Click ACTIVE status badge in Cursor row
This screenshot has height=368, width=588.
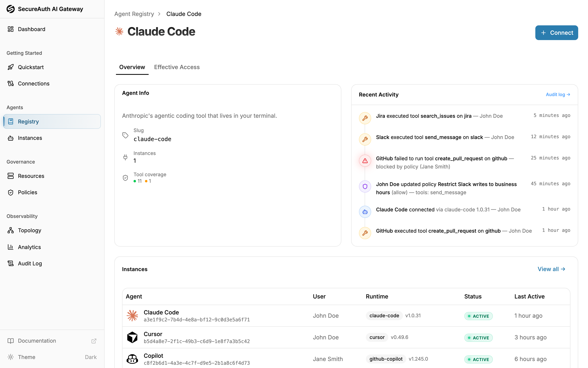pyautogui.click(x=478, y=338)
